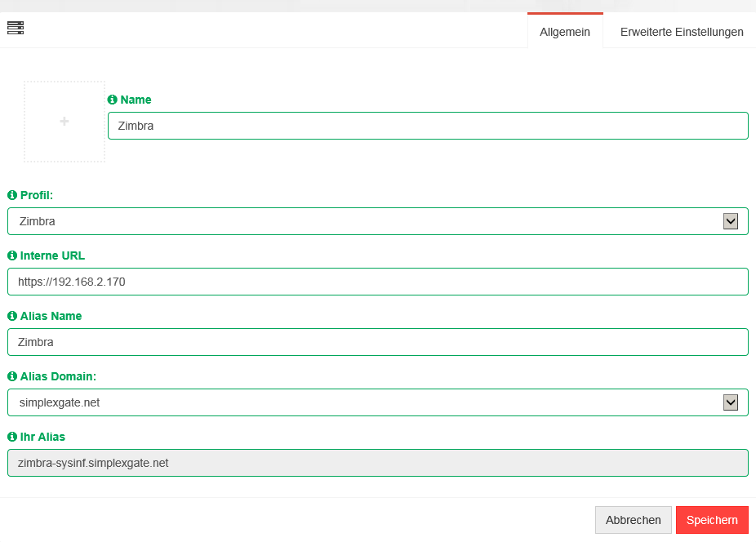This screenshot has width=756, height=542.
Task: Click the read-only Ihr Alias field
Action: (x=378, y=463)
